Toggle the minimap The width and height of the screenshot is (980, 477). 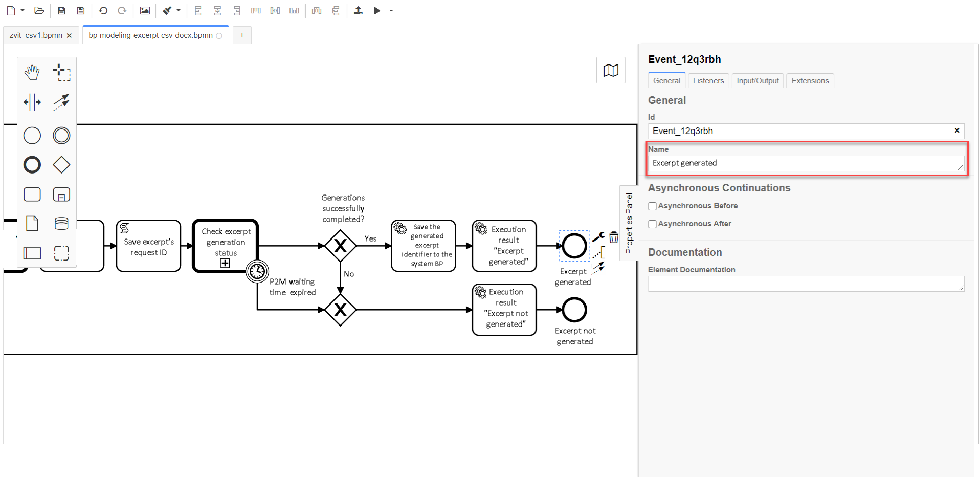click(611, 70)
